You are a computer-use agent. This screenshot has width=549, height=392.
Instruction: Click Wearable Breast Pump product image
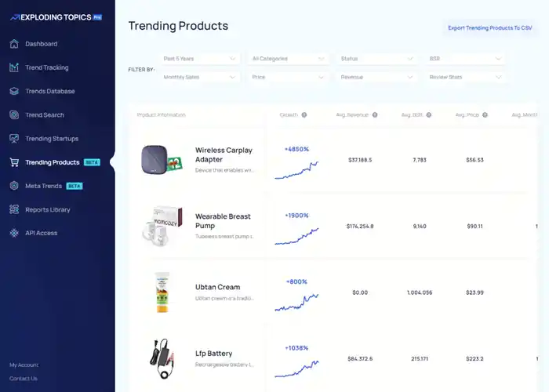coord(162,226)
